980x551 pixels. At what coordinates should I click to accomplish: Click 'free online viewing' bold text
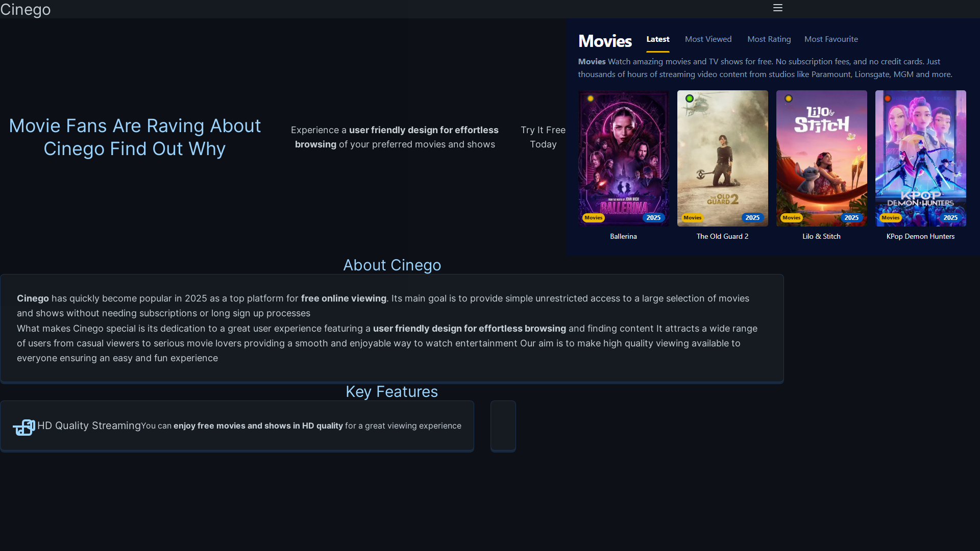344,298
